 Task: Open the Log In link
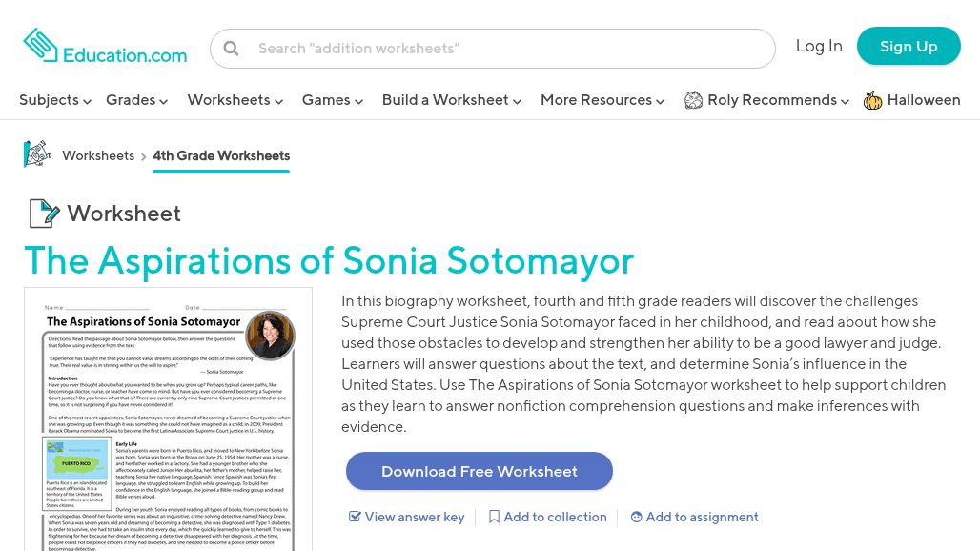click(x=819, y=46)
